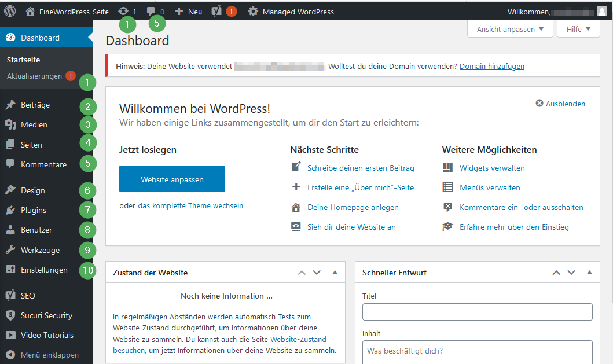Screen dimensions: 613x364
Task: Click the WordPress logo in admin bar
Action: [x=10, y=12]
